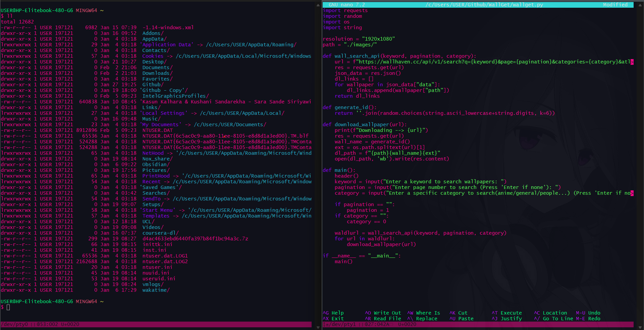Screen dimensions: 644x330
Task: Click the ^C Location shortcut
Action: tap(550, 313)
